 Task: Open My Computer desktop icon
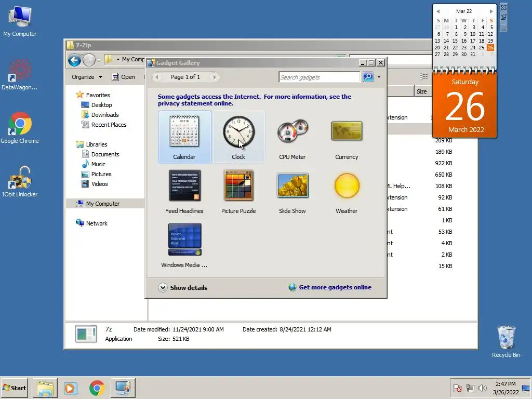(x=20, y=21)
